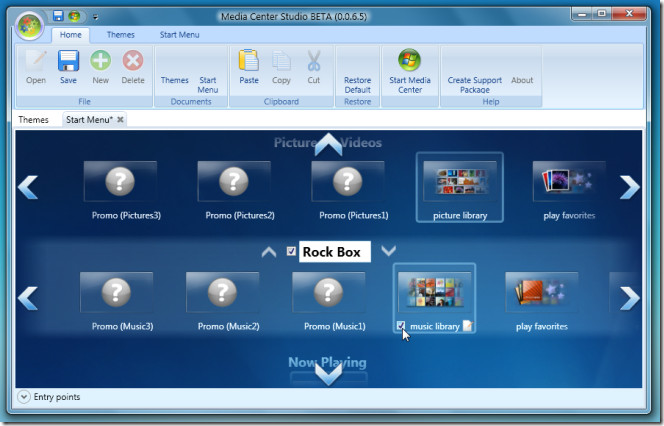Select Promo (Pictures3) placeholder tile

120,181
